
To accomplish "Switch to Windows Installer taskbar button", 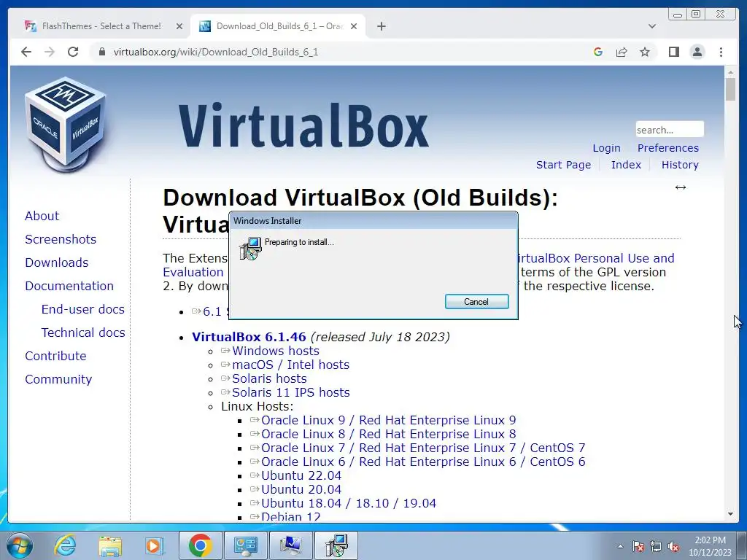I will (x=336, y=545).
